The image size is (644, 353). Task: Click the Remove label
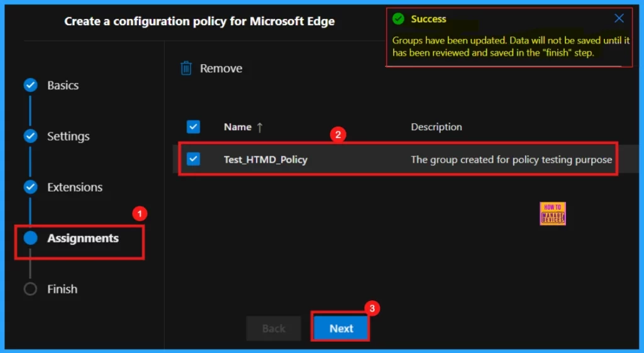coord(221,68)
